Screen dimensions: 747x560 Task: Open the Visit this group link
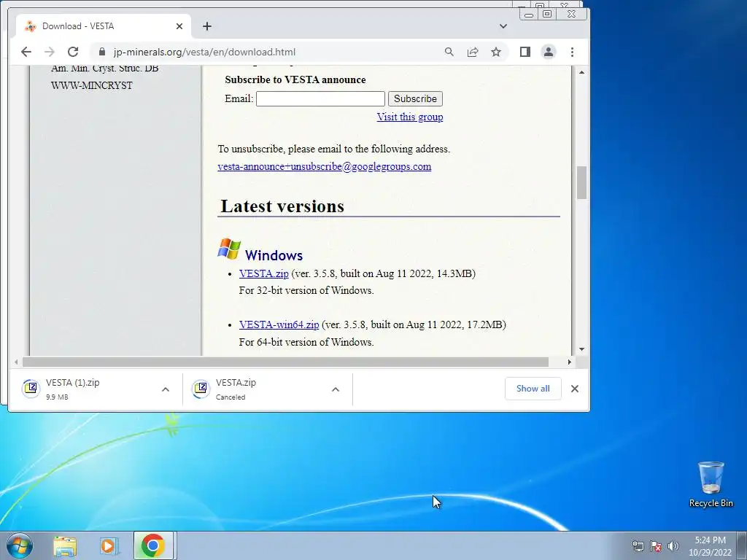click(410, 117)
